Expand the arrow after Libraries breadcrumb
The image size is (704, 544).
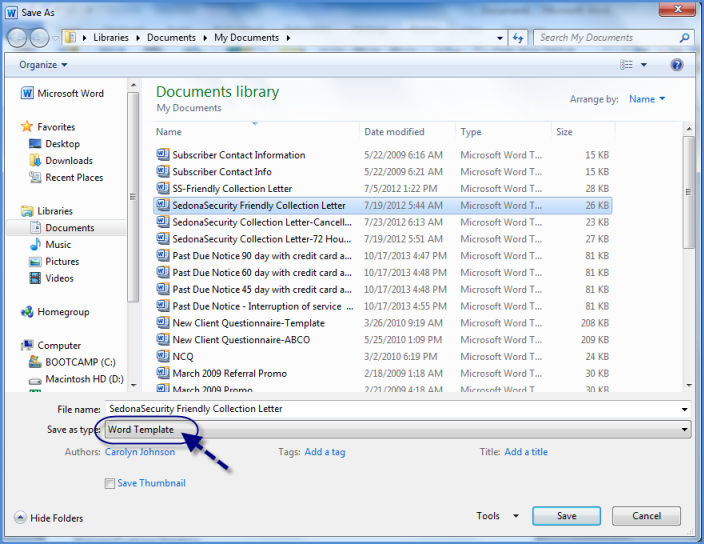coord(137,38)
